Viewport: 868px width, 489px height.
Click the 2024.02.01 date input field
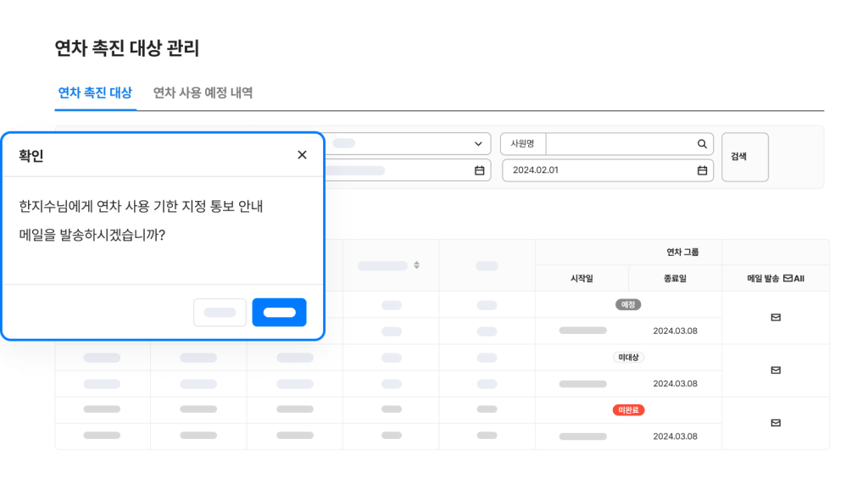click(602, 170)
